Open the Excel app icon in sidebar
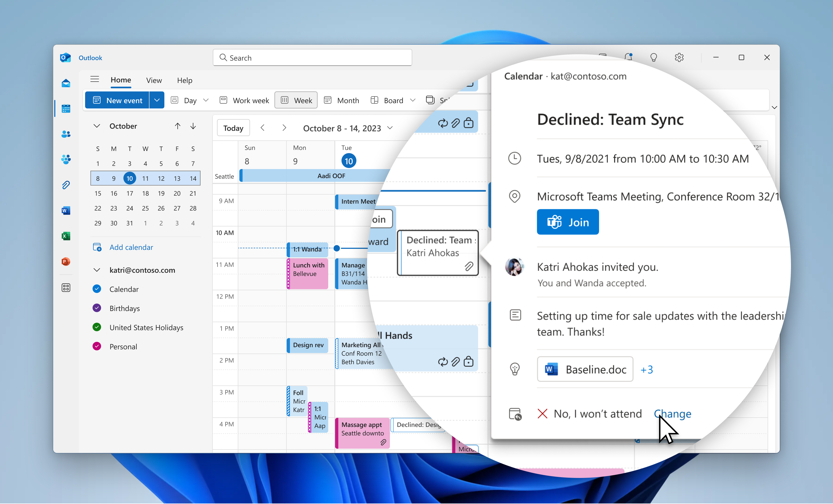833x504 pixels. [x=66, y=236]
